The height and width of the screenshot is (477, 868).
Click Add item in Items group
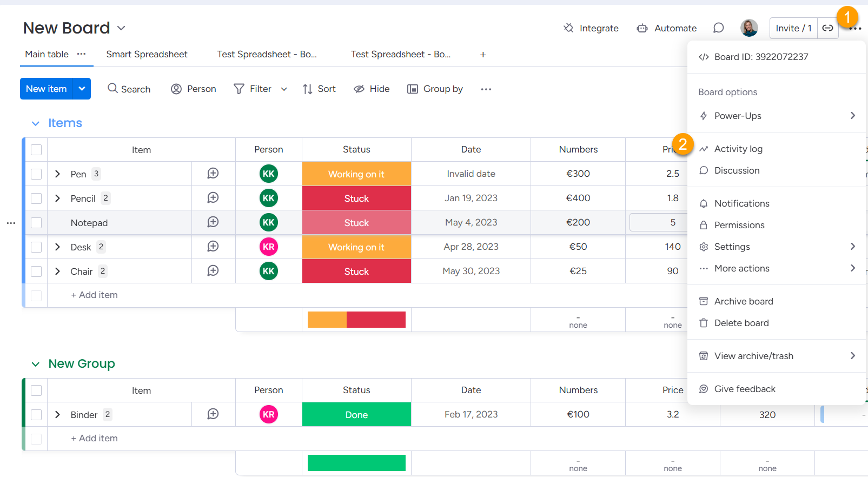[94, 295]
